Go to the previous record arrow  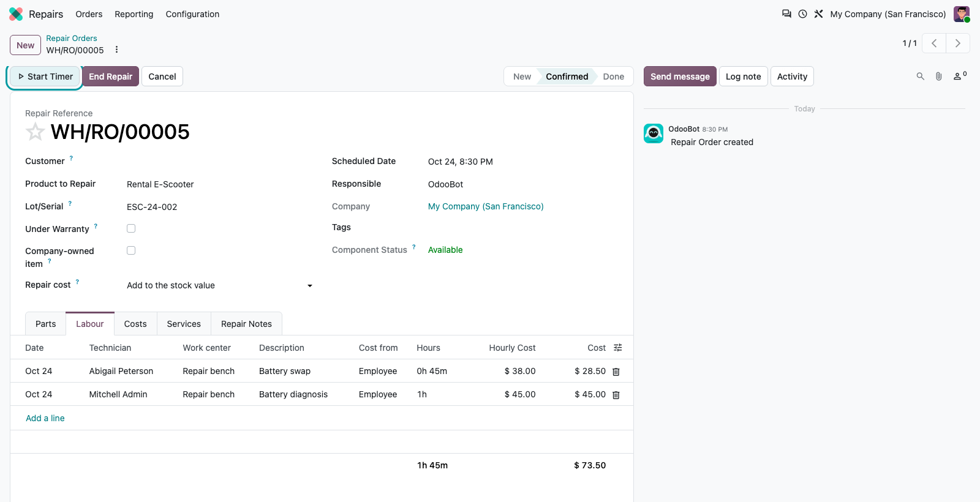tap(934, 43)
